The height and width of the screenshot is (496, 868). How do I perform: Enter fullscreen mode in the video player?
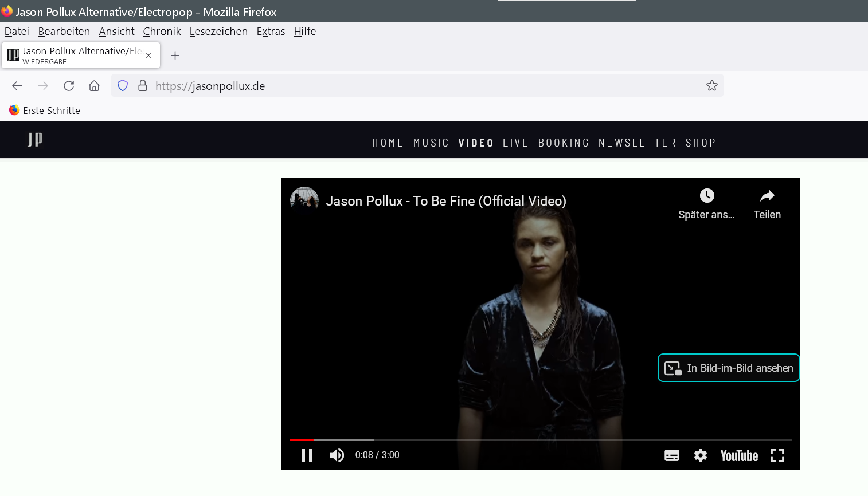click(777, 455)
